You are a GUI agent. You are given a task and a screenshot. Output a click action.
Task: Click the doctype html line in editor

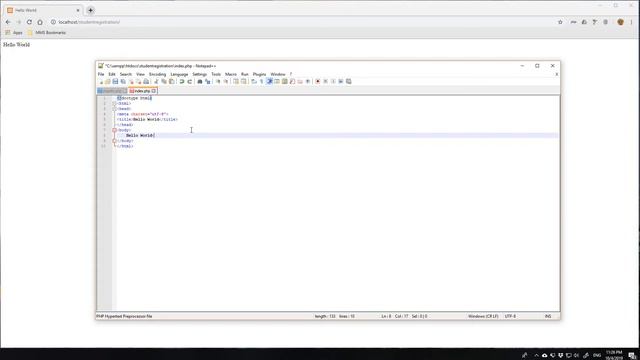point(135,98)
